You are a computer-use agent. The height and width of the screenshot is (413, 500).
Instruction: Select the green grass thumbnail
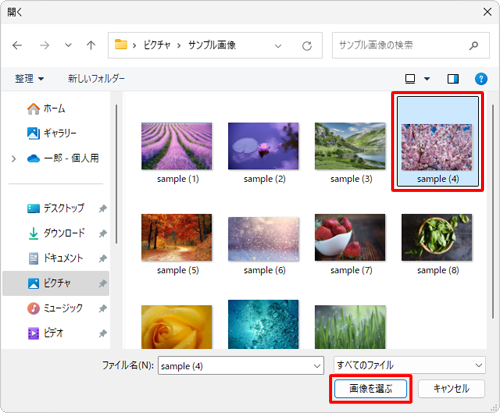pyautogui.click(x=350, y=327)
